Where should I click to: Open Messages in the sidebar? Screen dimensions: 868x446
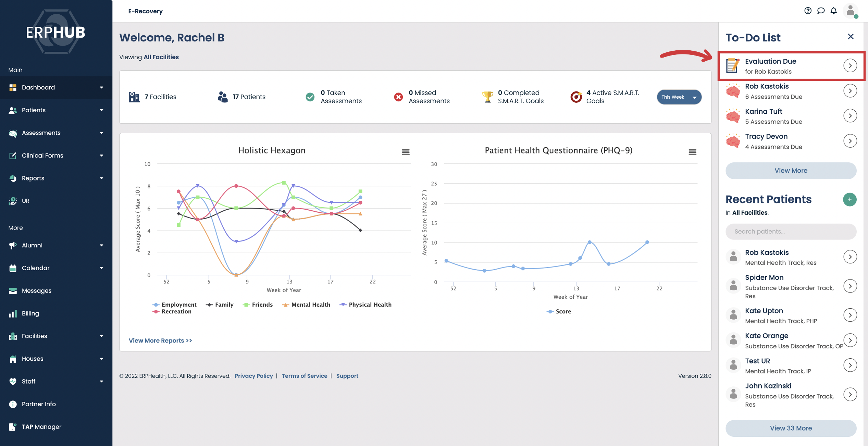(36, 290)
